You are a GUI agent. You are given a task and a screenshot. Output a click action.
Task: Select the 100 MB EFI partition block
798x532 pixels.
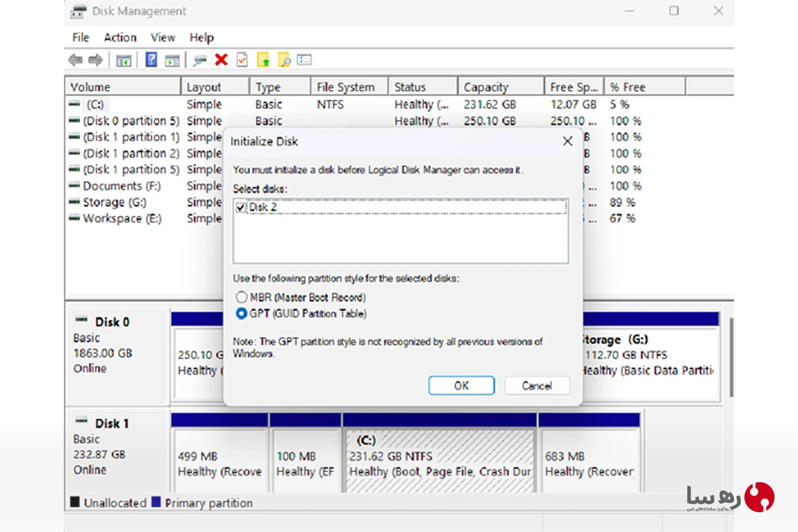click(305, 453)
